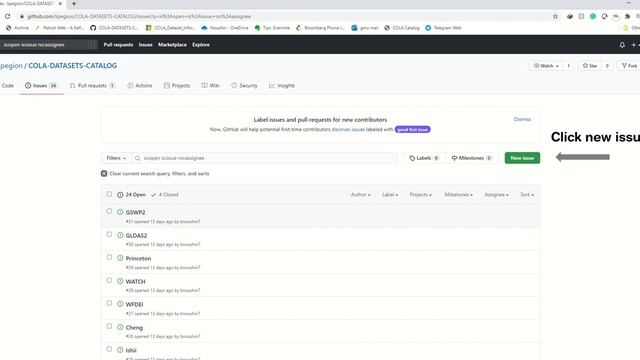The width and height of the screenshot is (640, 360).
Task: Check the GSWP2 issue checkbox
Action: coord(109,211)
